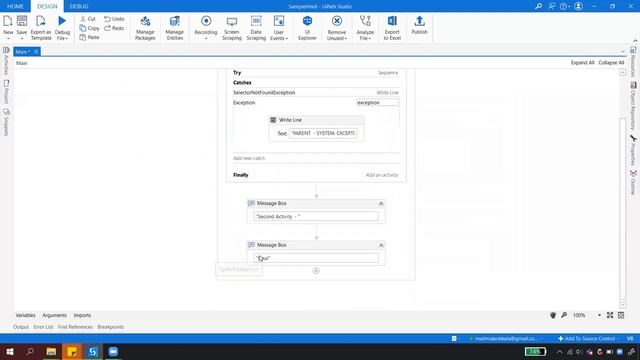
Task: Open the Breakpoints panel
Action: click(x=111, y=327)
